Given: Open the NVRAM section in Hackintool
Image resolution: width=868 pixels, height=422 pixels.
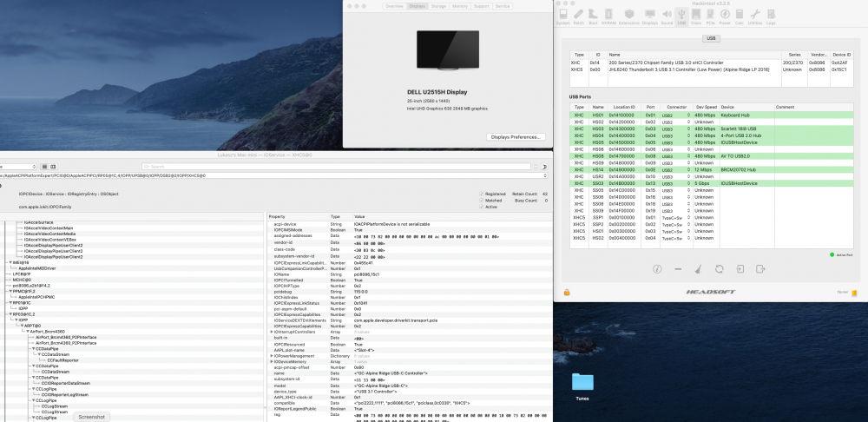Looking at the screenshot, I should 609,16.
